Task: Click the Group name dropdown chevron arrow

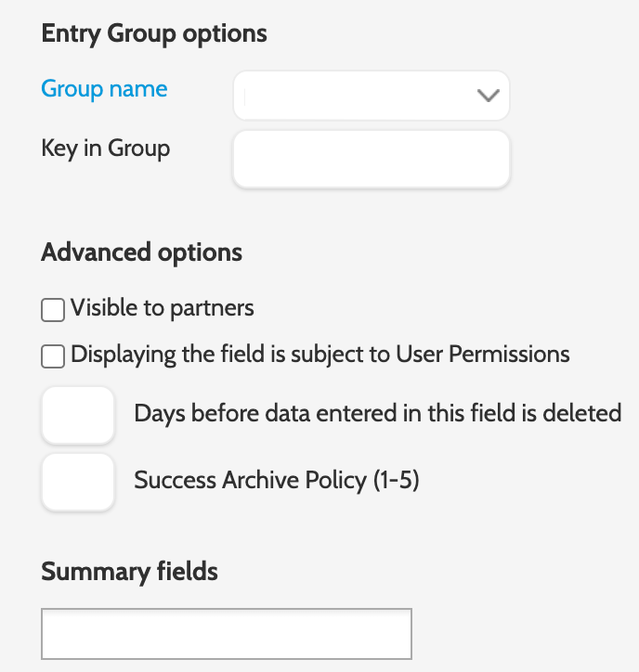Action: (488, 96)
